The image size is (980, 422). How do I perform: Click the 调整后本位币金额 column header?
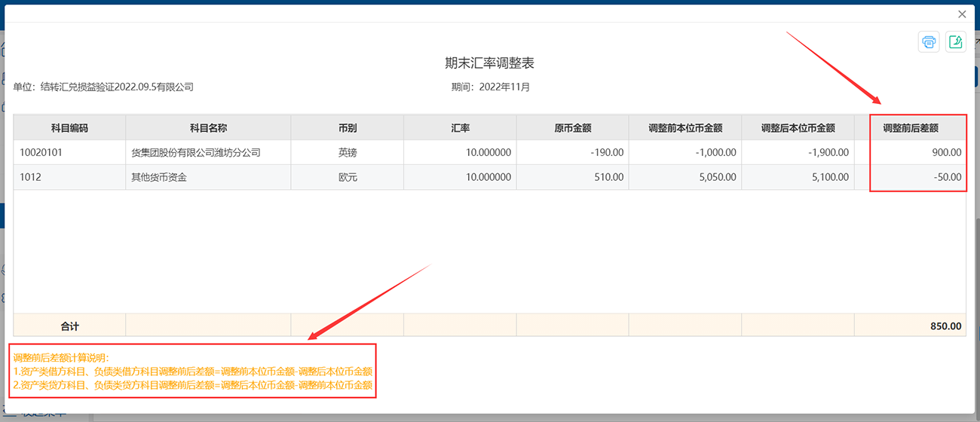[798, 128]
